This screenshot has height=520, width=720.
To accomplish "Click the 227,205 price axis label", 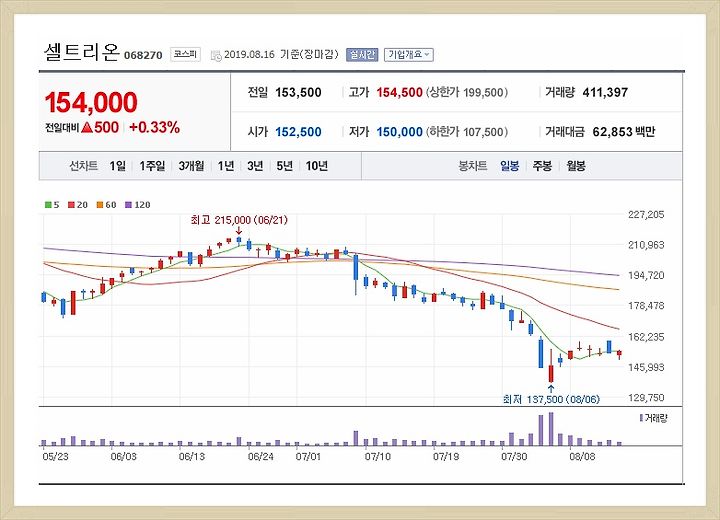I will click(646, 215).
